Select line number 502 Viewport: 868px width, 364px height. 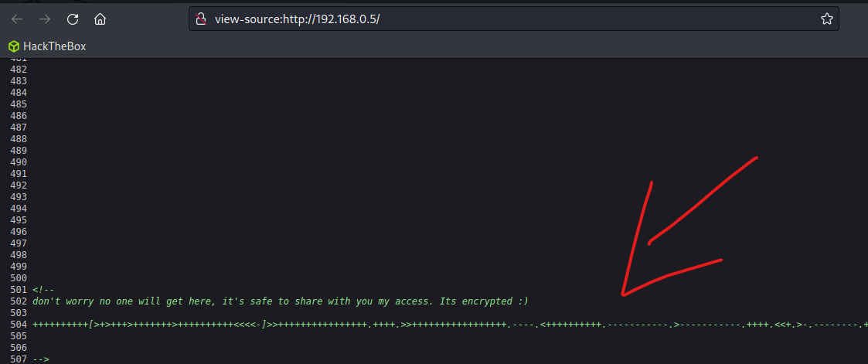(19, 301)
